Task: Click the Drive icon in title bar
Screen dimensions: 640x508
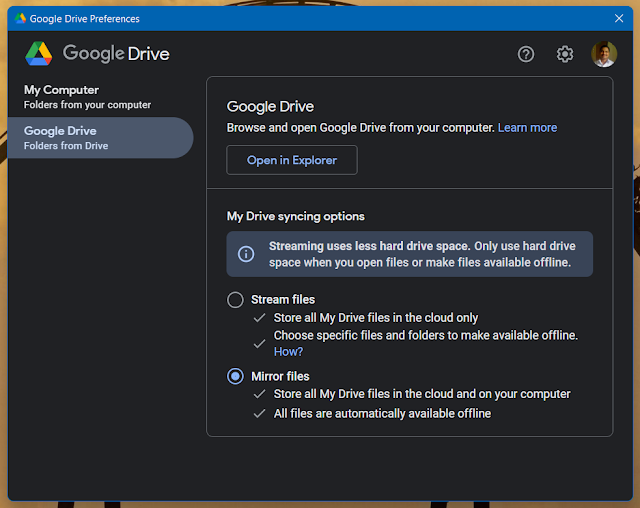Action: pos(20,18)
